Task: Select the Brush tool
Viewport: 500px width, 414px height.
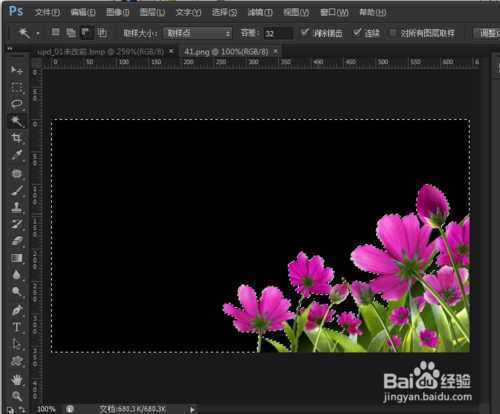Action: click(x=17, y=191)
